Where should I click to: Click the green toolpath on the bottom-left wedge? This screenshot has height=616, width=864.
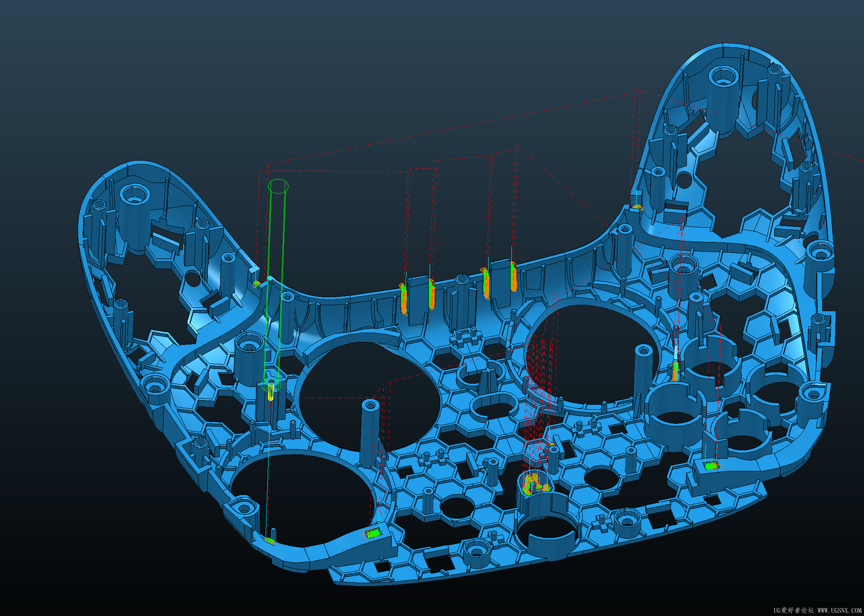pyautogui.click(x=373, y=534)
